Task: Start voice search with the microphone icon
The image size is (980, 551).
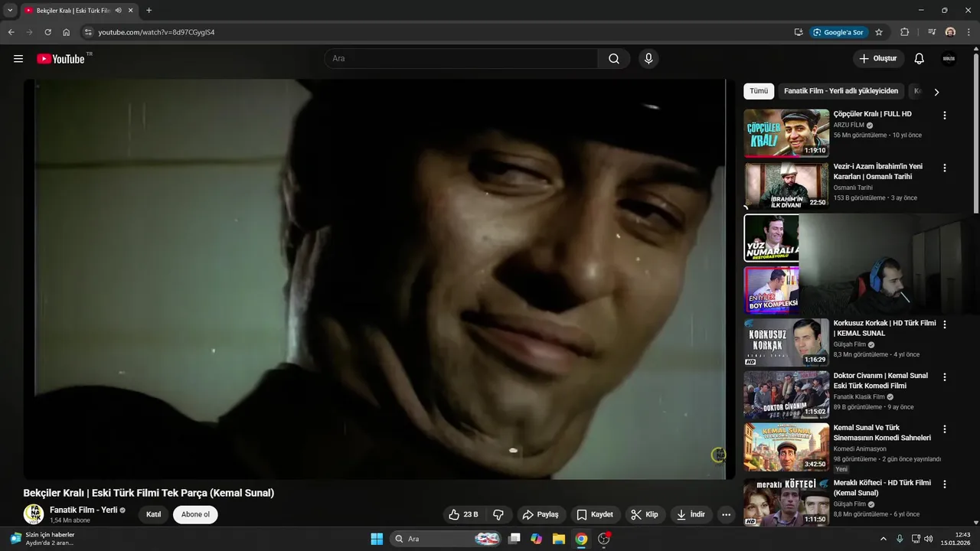Action: coord(648,59)
